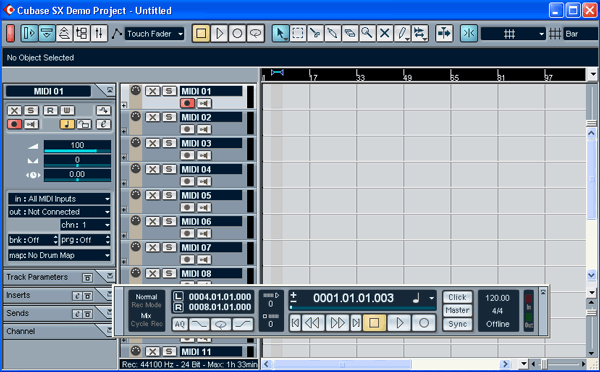
Task: Go to the right locator R button
Action: point(178,307)
